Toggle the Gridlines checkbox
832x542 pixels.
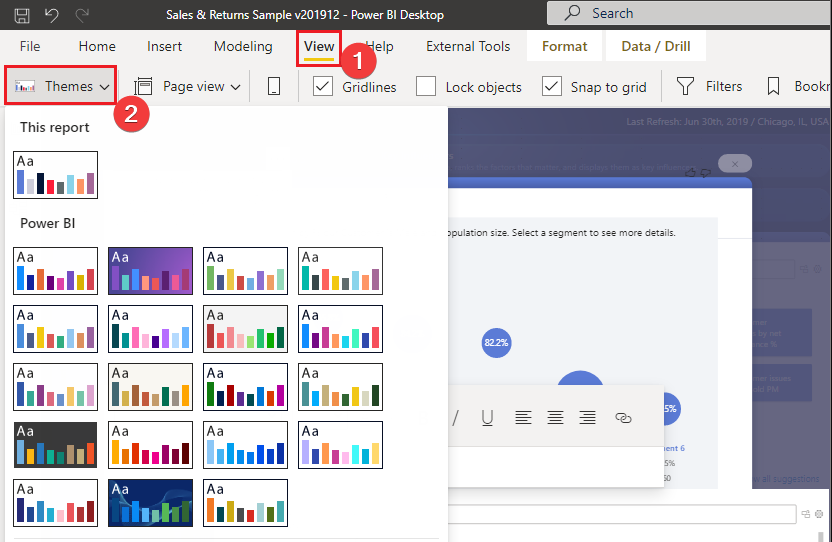(323, 87)
